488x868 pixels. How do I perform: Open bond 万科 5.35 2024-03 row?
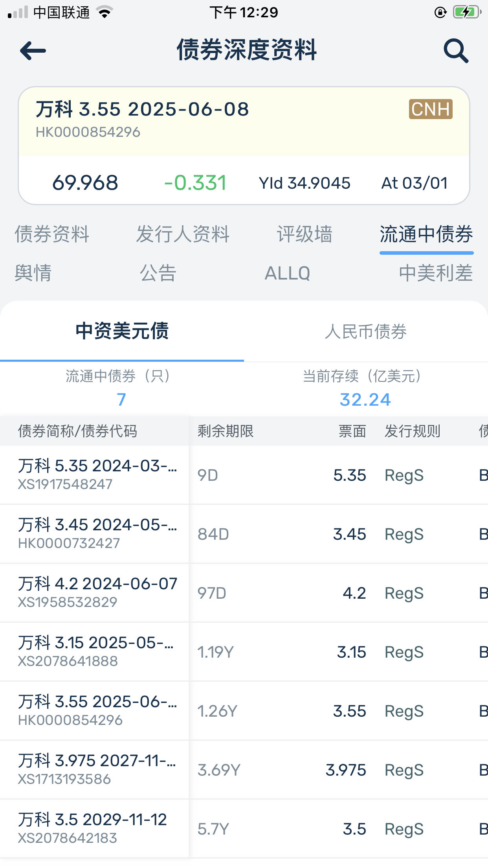[97, 474]
